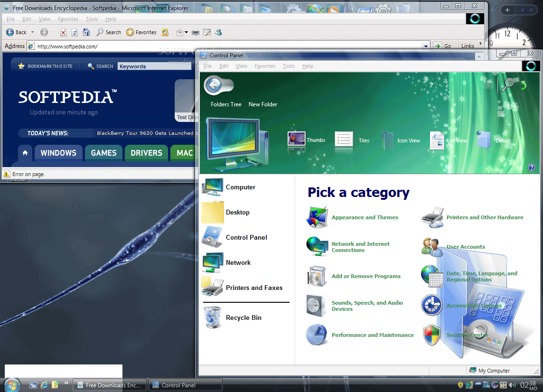Click the Edit page icon in IE toolbar
543x392 pixels.
pos(207,33)
